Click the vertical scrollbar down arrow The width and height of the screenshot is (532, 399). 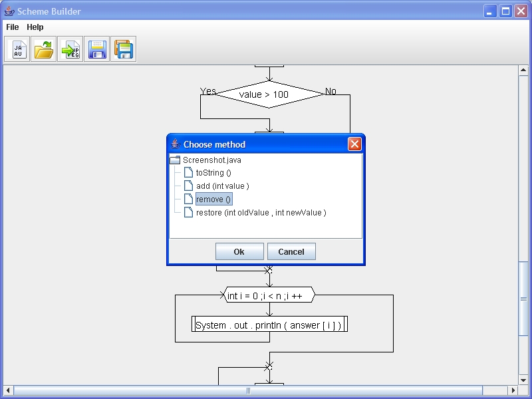pos(523,380)
